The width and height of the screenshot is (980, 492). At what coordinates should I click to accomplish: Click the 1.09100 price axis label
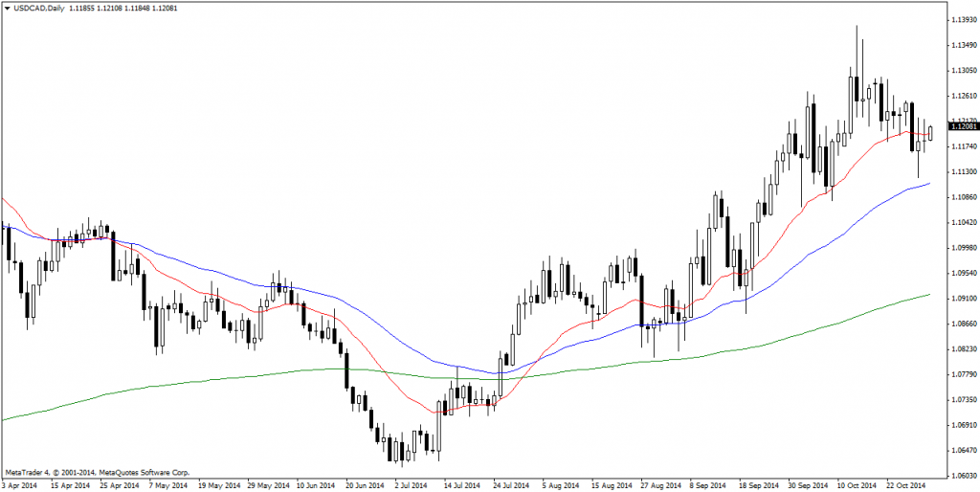(x=961, y=298)
